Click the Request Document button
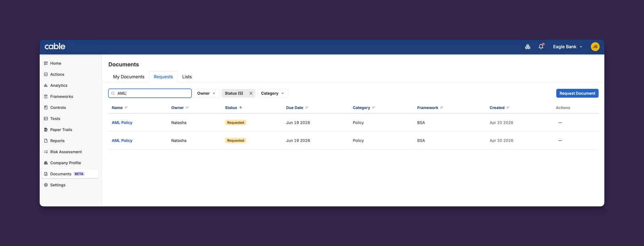The height and width of the screenshot is (246, 644). coord(577,93)
